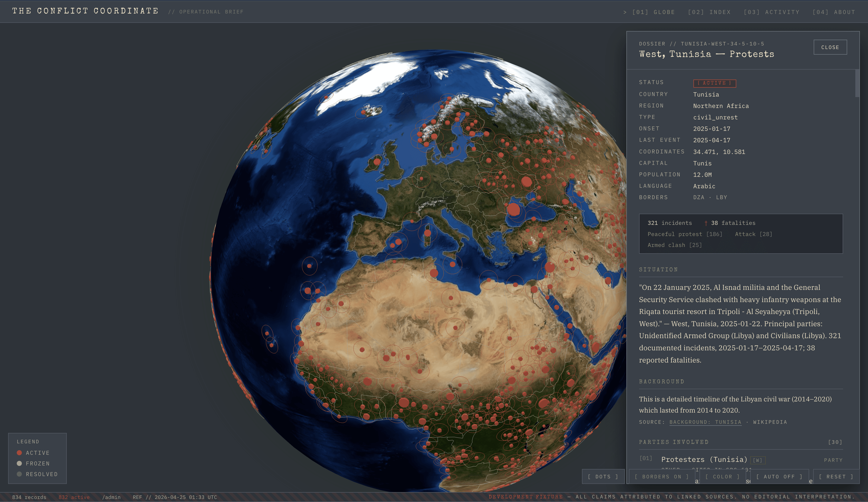This screenshot has width=868, height=502.
Task: Navigate to [04] ABOUT
Action: click(833, 12)
